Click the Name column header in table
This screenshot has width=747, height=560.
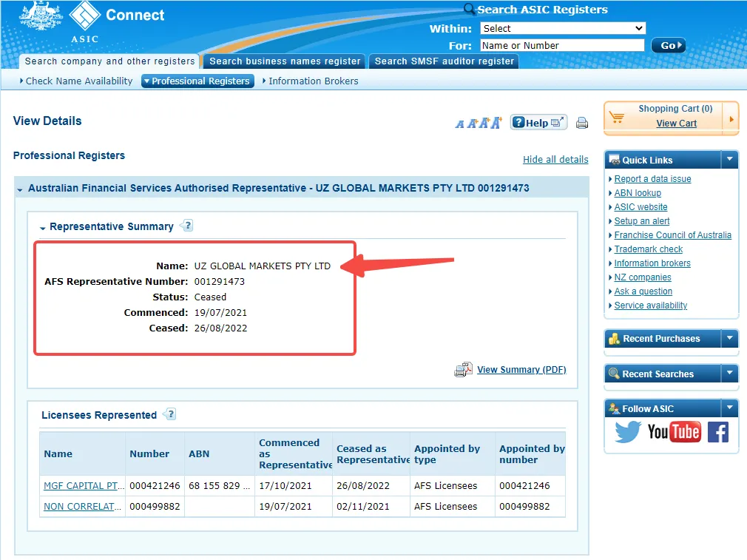(x=82, y=453)
